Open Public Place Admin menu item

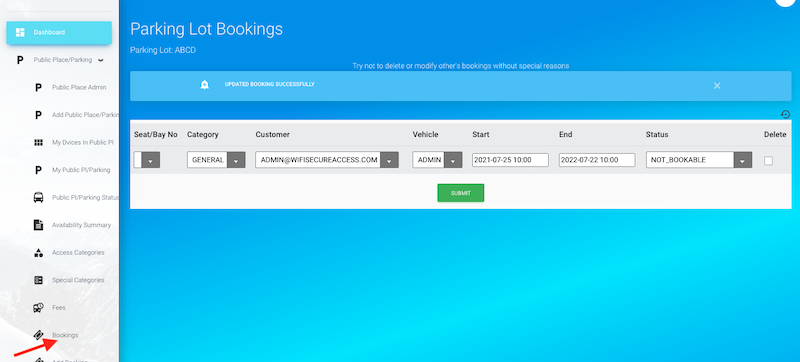pos(79,88)
